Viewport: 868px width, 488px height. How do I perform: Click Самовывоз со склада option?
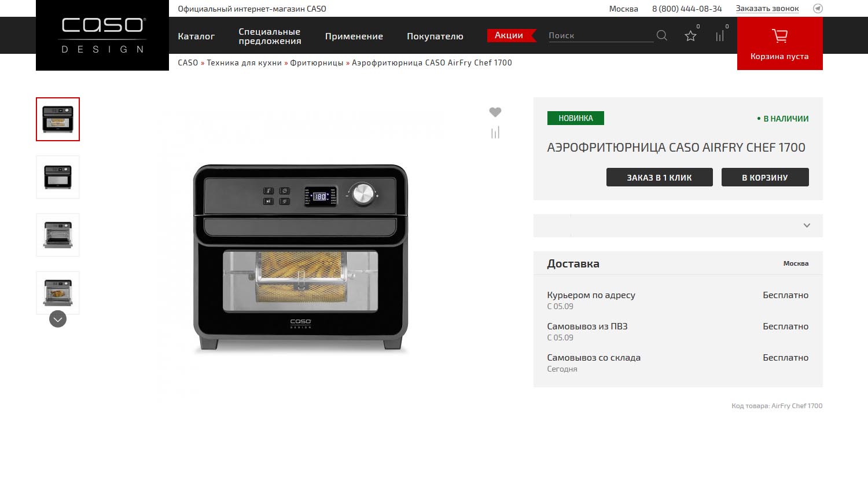pos(594,358)
